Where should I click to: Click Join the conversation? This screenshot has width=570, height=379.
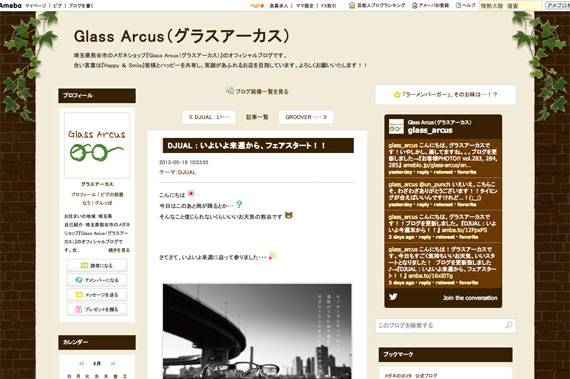point(470,298)
